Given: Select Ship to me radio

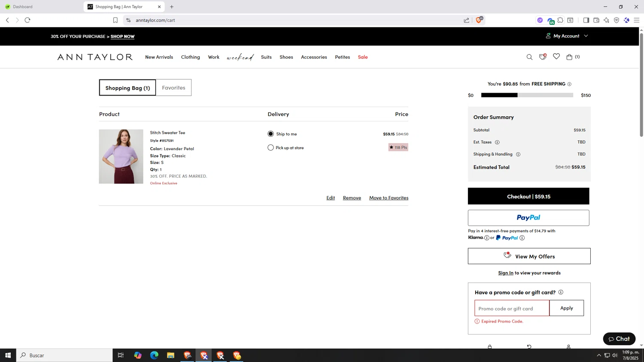Looking at the screenshot, I should (270, 134).
